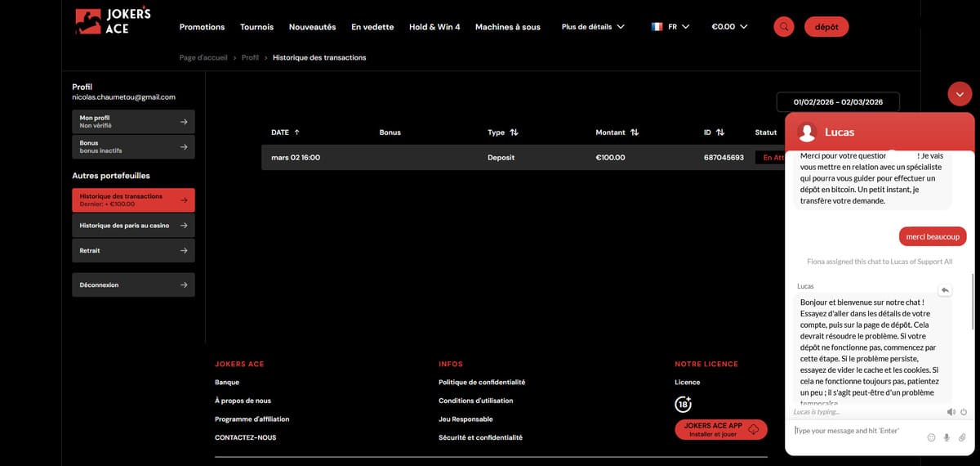
Task: Click the red dépôt button
Action: (x=826, y=27)
